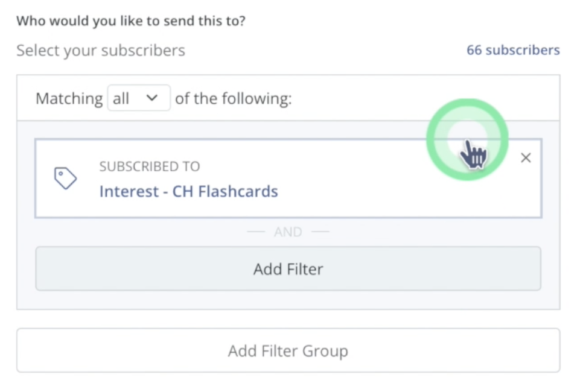Click the tag icon in the filter card

coord(65,179)
